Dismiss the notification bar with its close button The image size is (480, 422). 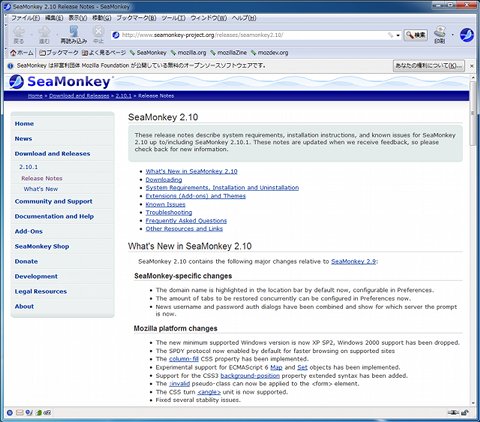(x=472, y=66)
